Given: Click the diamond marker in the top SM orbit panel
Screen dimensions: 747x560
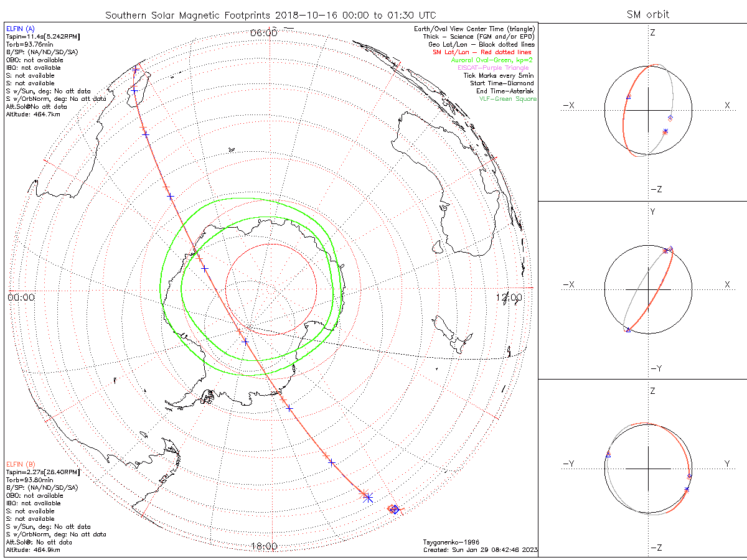Looking at the screenshot, I should pyautogui.click(x=670, y=118).
